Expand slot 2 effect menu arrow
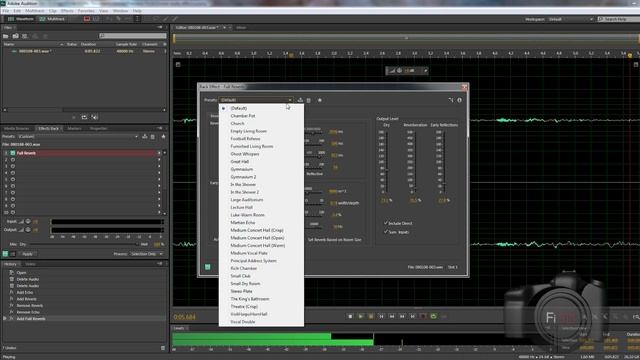640x360 pixels. 159,160
